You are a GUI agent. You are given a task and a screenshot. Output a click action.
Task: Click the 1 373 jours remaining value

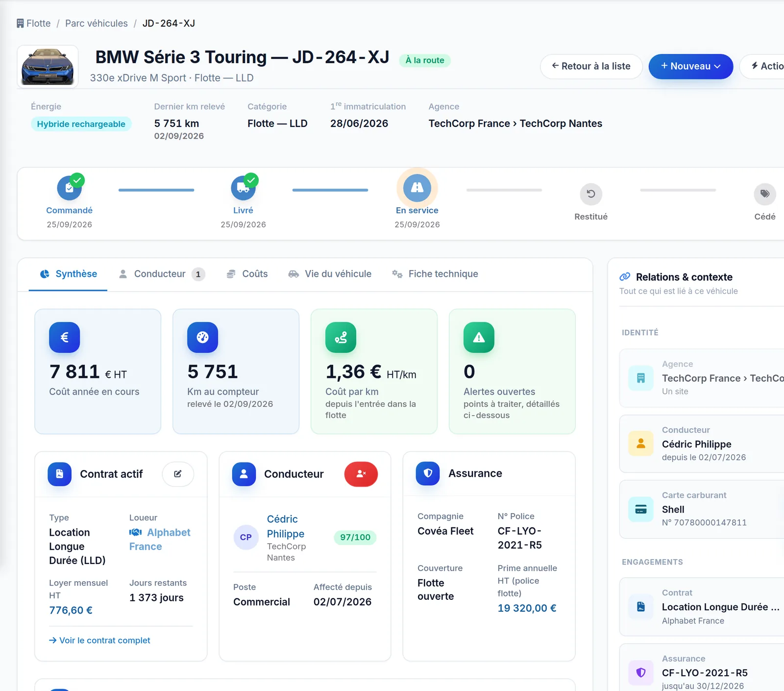[156, 597]
